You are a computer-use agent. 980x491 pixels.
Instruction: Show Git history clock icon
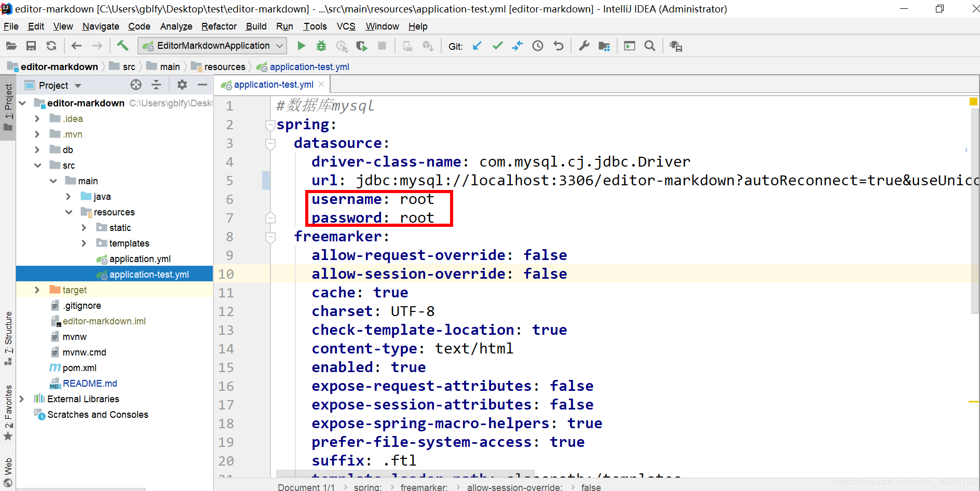[538, 46]
